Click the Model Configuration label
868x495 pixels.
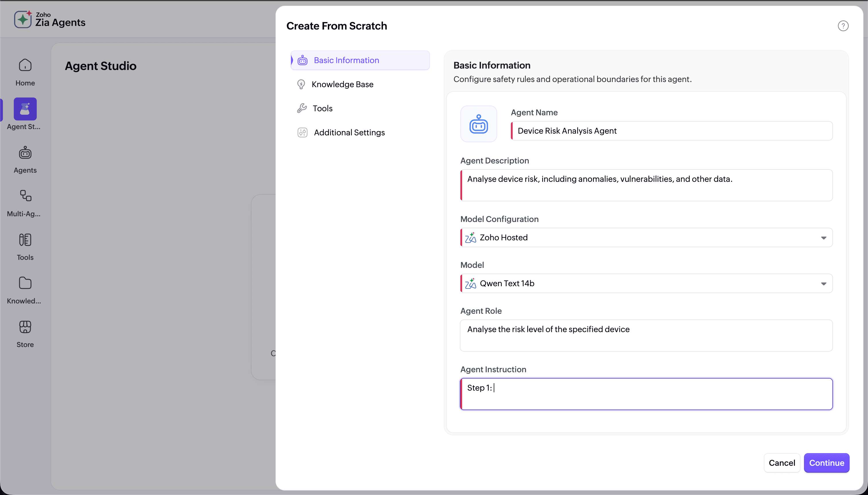[499, 219]
